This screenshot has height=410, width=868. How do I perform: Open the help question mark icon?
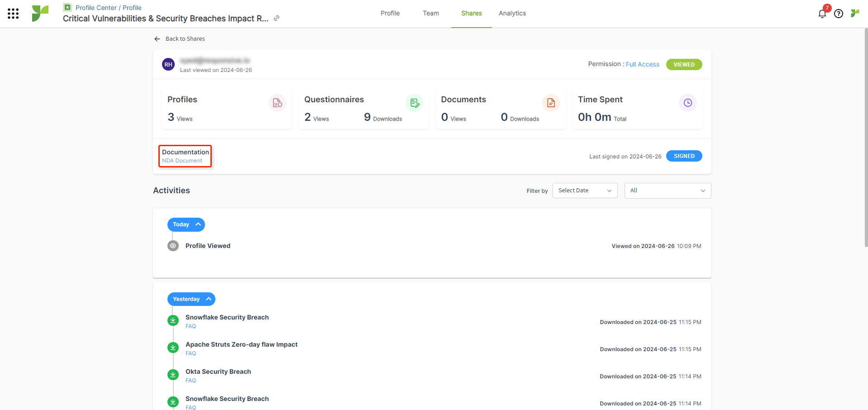click(838, 14)
